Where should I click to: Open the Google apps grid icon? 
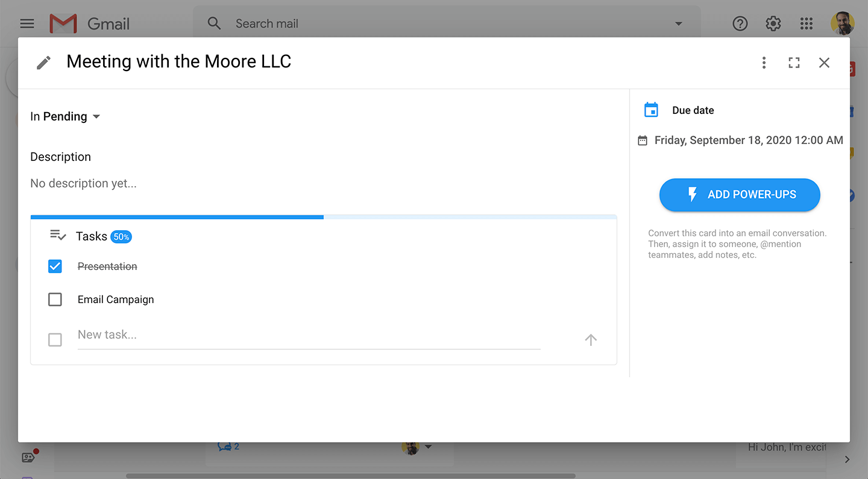[807, 23]
